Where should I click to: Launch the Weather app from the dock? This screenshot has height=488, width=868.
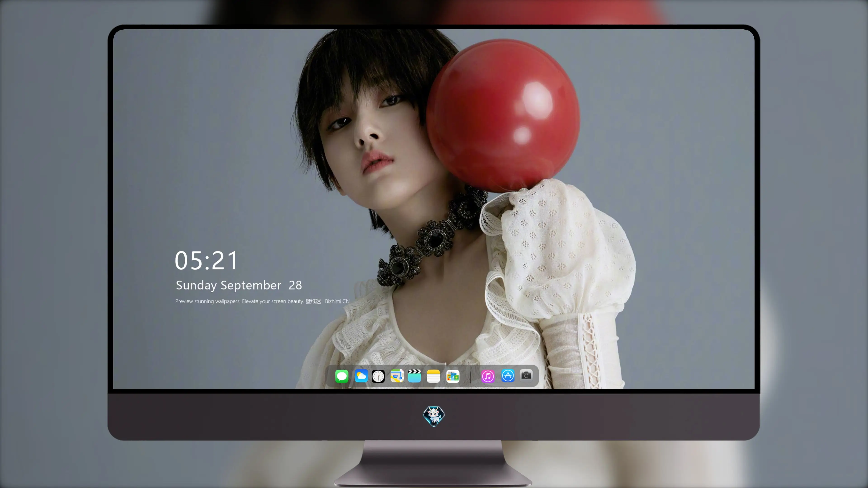[361, 376]
